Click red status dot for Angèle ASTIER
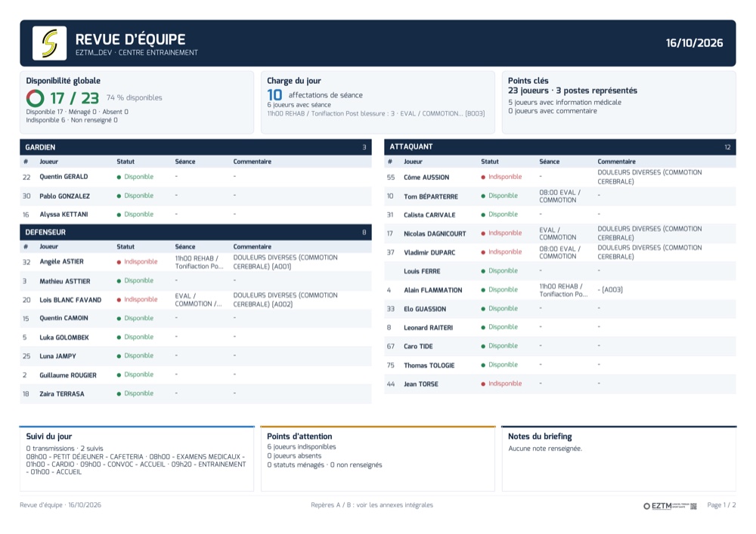 click(119, 262)
